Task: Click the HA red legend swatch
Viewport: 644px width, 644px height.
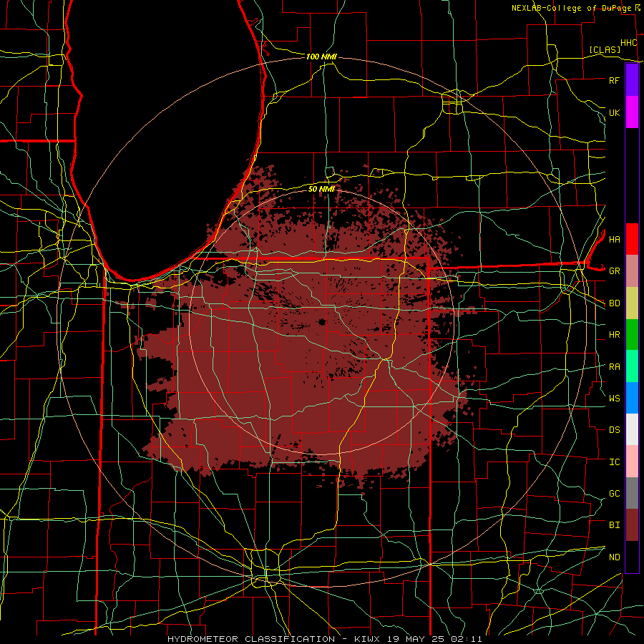Action: point(632,239)
